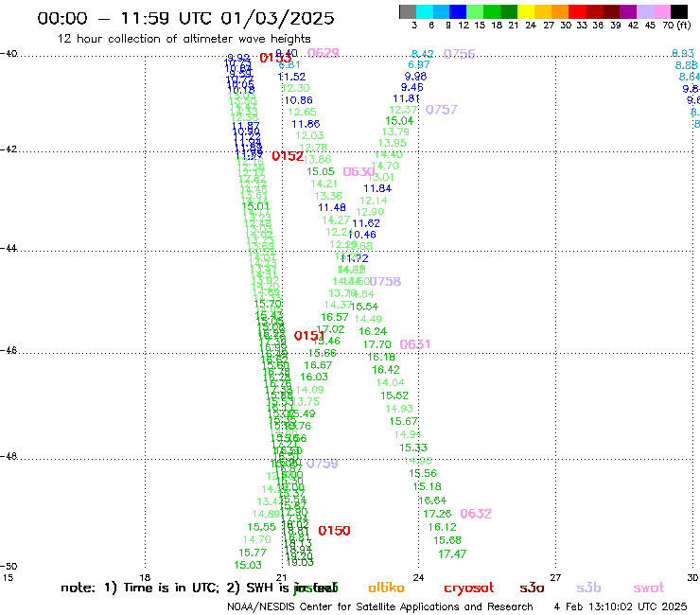Click the s3b satellite legend label

point(588,588)
